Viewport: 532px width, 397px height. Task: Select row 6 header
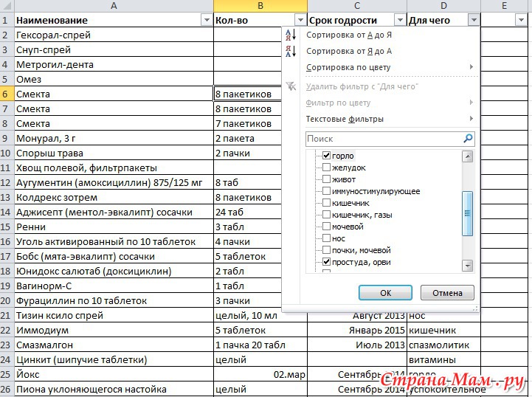coord(7,94)
